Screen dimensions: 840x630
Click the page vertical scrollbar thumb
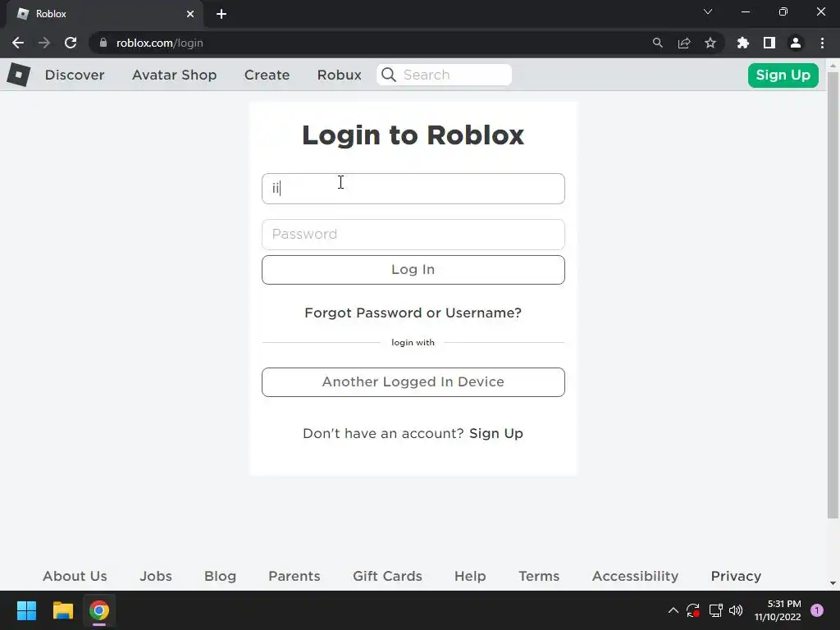(x=833, y=294)
